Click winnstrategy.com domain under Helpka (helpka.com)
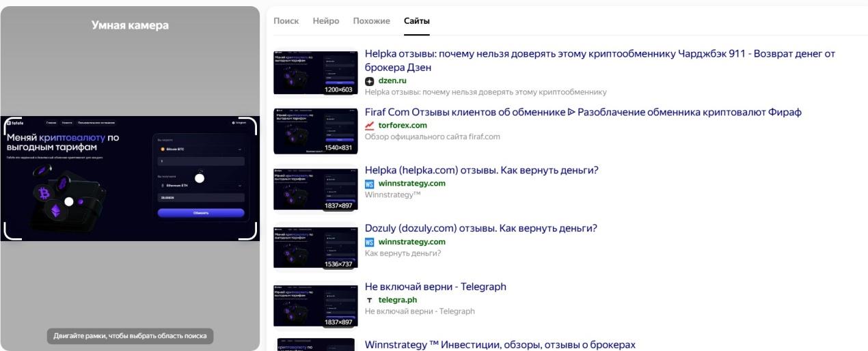 411,184
